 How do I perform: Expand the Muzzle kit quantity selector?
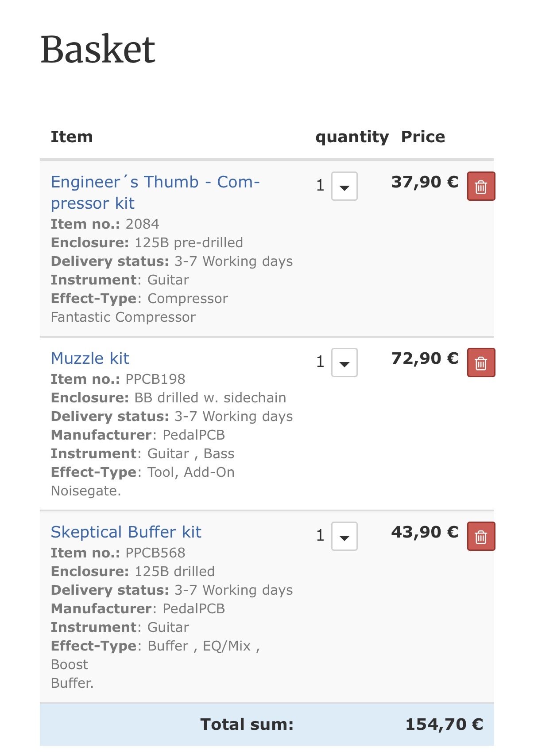click(344, 363)
